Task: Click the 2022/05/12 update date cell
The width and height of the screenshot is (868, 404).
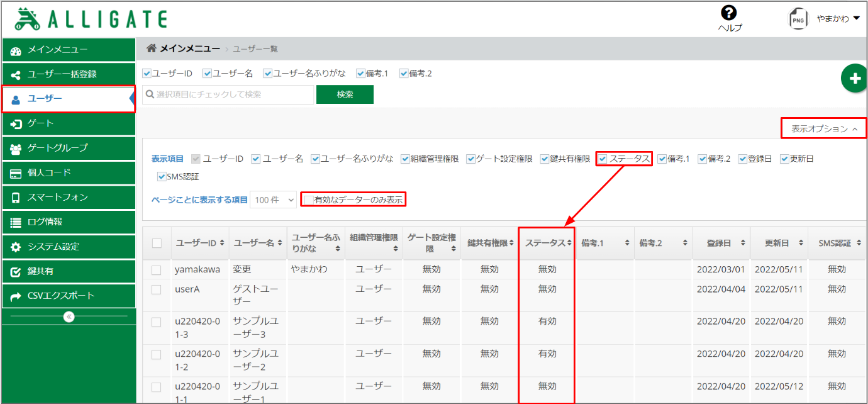Action: pyautogui.click(x=779, y=386)
